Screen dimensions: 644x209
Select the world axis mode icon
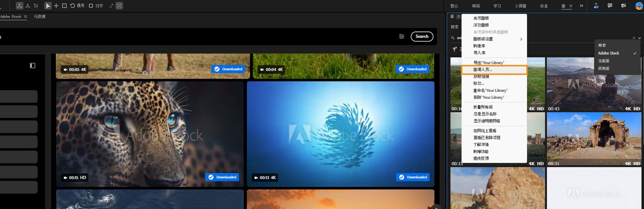[x=28, y=6]
